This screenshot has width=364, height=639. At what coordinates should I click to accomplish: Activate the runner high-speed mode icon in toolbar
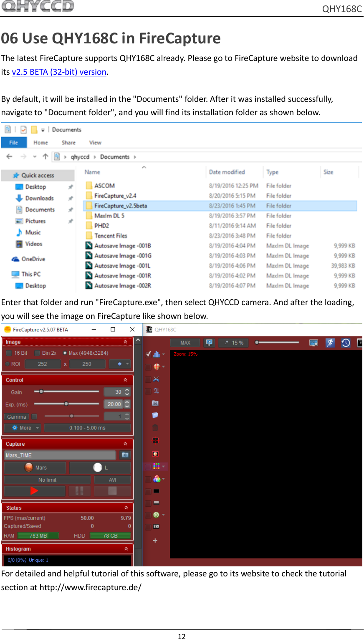tap(331, 342)
